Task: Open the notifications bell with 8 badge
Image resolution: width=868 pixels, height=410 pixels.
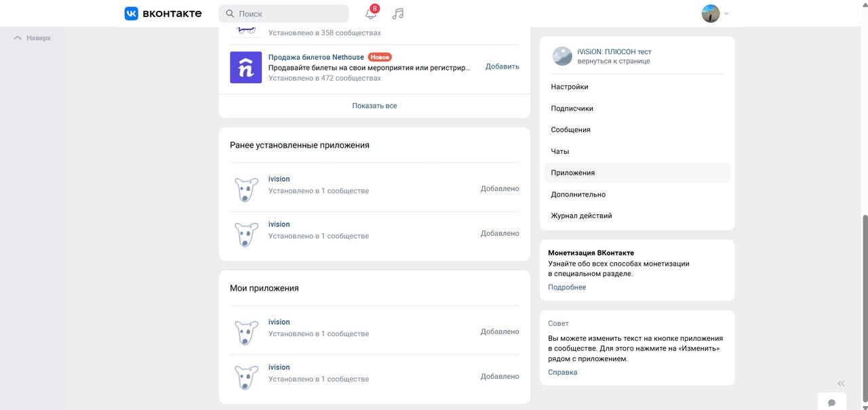Action: [x=371, y=13]
